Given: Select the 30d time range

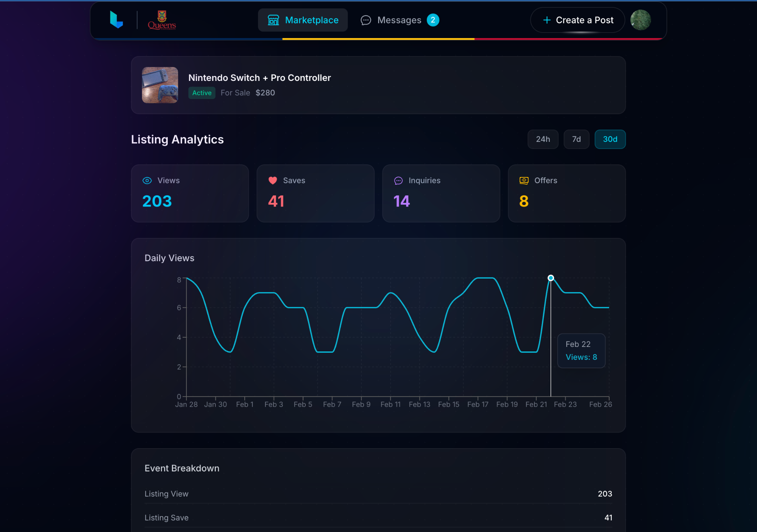Looking at the screenshot, I should point(610,139).
